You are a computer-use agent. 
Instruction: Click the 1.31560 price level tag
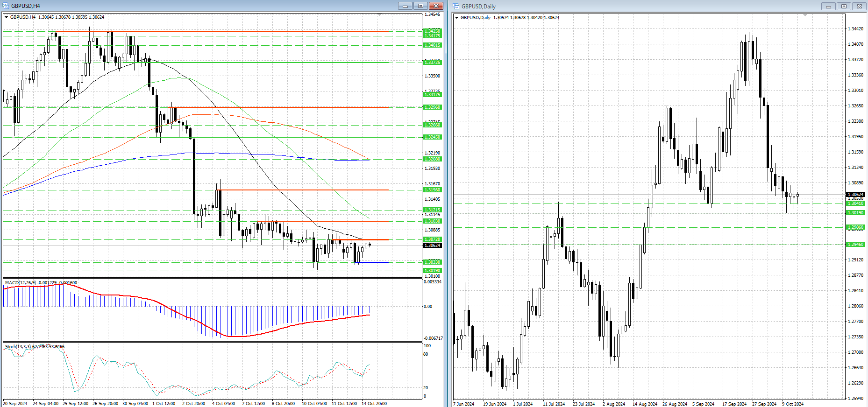point(432,190)
